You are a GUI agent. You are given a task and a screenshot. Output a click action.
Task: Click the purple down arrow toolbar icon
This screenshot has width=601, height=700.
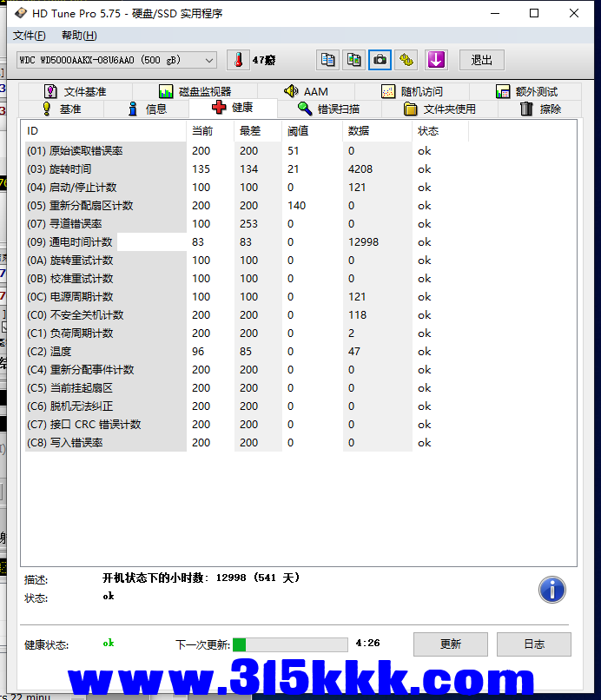(436, 60)
